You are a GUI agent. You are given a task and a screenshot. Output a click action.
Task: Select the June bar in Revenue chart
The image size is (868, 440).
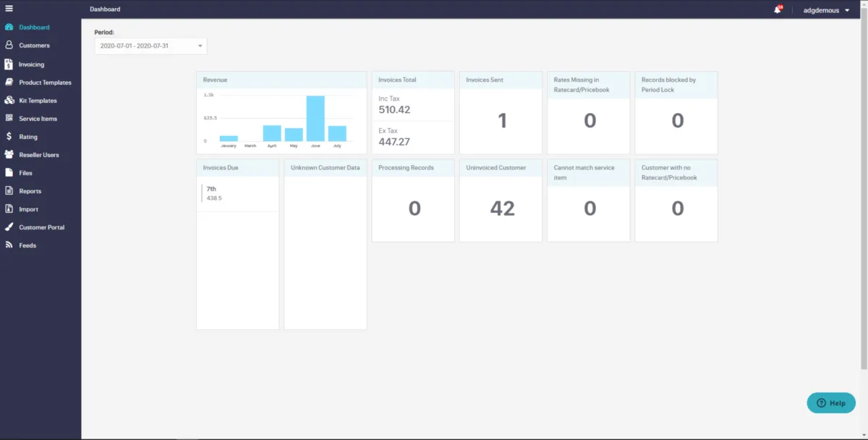315,119
